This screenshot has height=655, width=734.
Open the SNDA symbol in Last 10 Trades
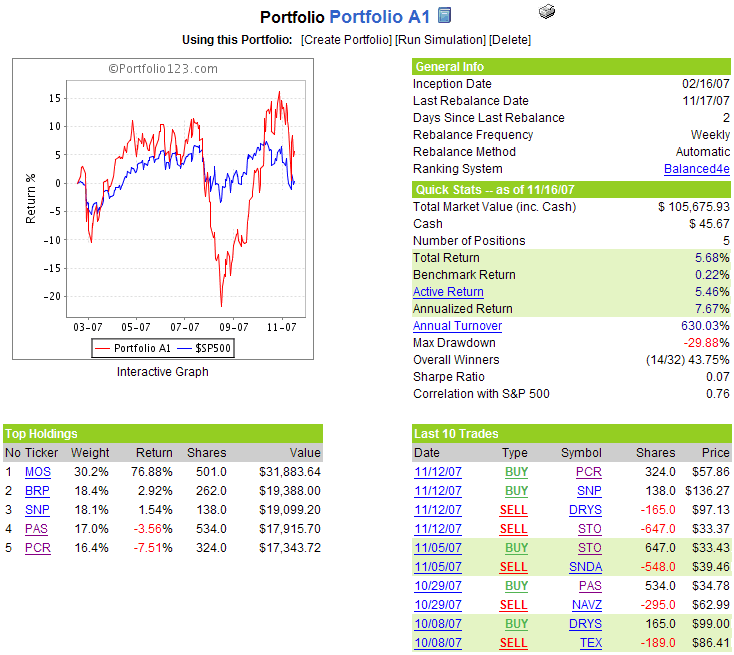coord(586,567)
